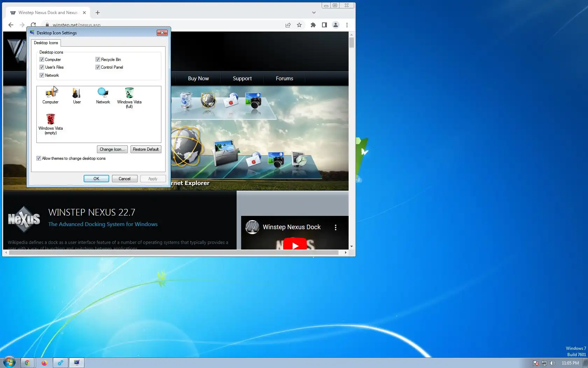Click the Nexus logo beside the heading

[24, 219]
